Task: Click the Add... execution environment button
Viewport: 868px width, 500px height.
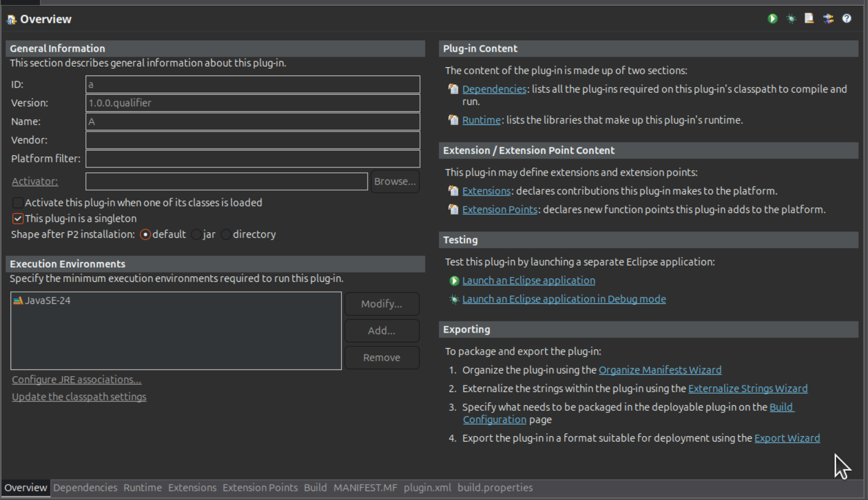Action: [382, 331]
